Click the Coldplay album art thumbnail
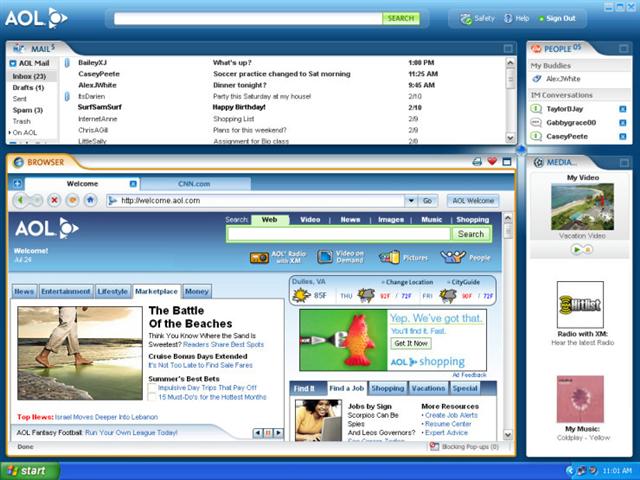 coord(580,399)
